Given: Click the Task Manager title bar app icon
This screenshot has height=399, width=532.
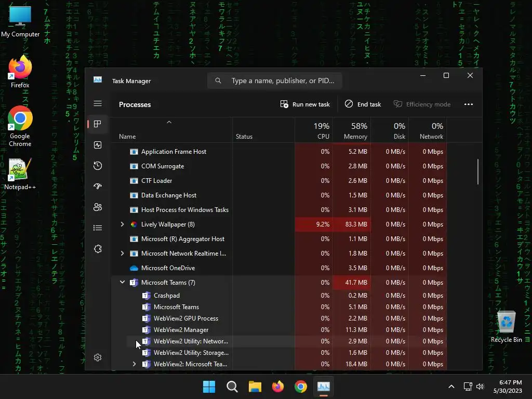Looking at the screenshot, I should pos(98,80).
